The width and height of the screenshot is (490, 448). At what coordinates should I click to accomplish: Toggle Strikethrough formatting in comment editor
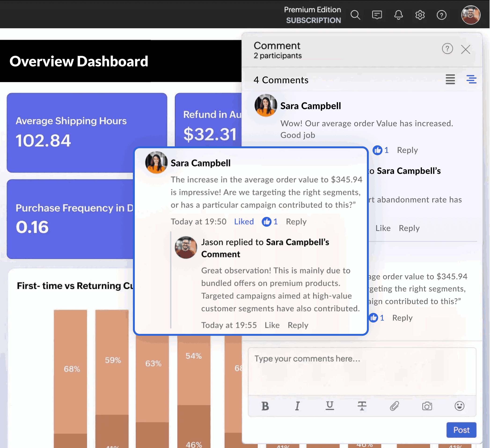362,406
